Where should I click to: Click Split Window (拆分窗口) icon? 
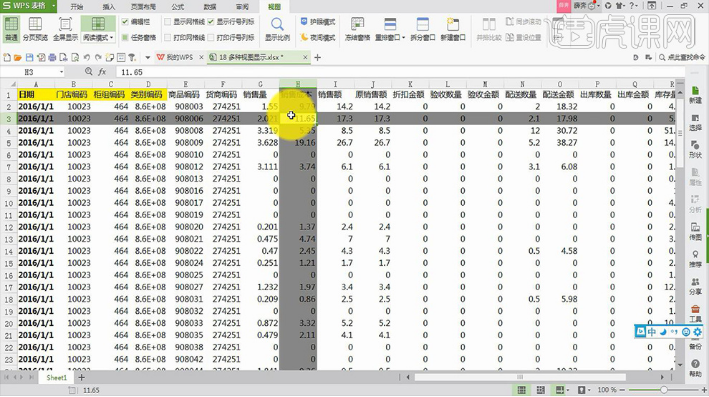422,24
